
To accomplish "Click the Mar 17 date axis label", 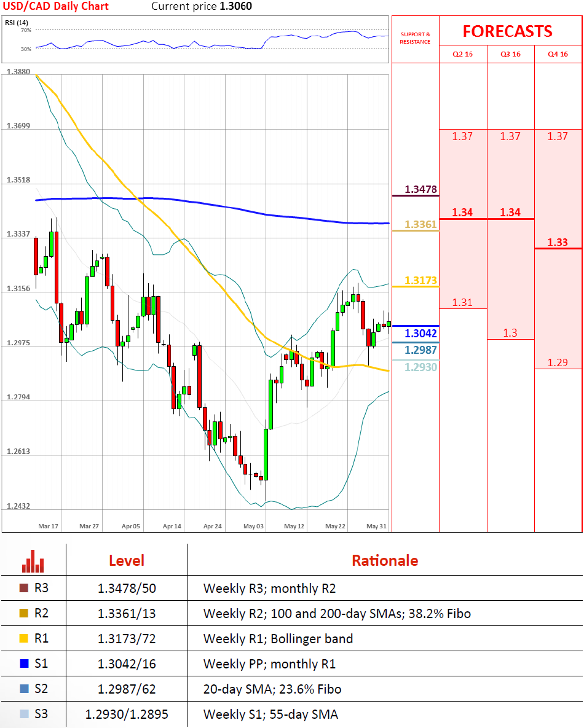I will coord(49,526).
